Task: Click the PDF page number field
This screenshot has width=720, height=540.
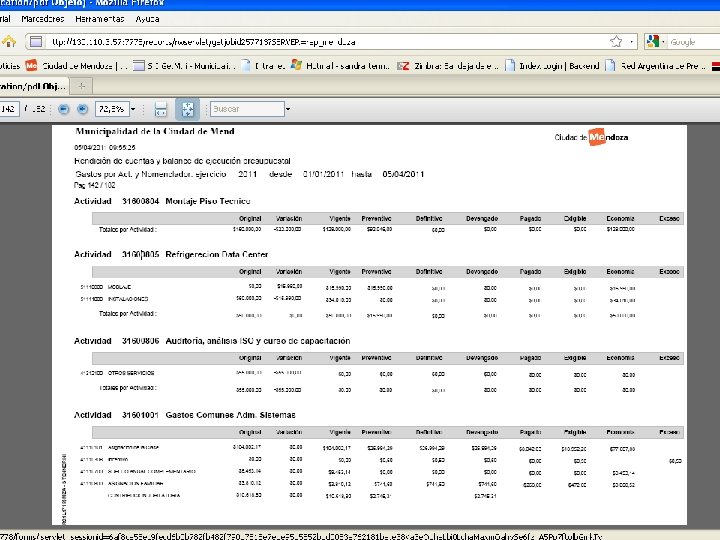Action: coord(9,109)
